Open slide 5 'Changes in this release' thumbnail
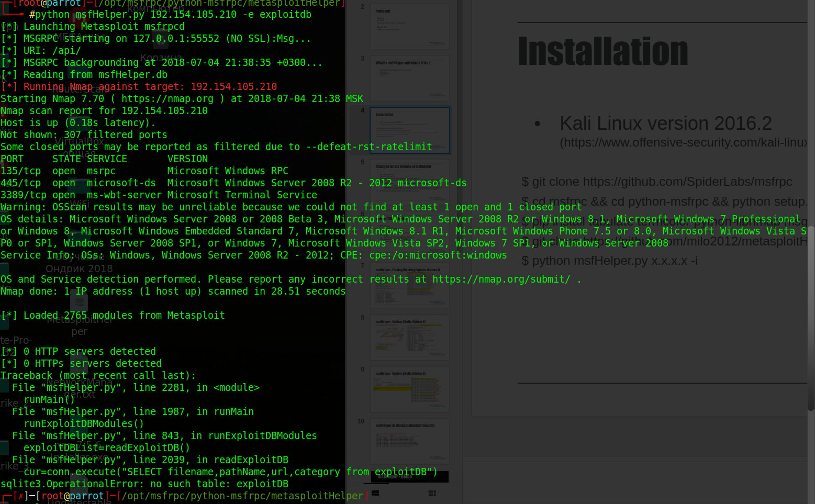The width and height of the screenshot is (815, 504). 410,182
